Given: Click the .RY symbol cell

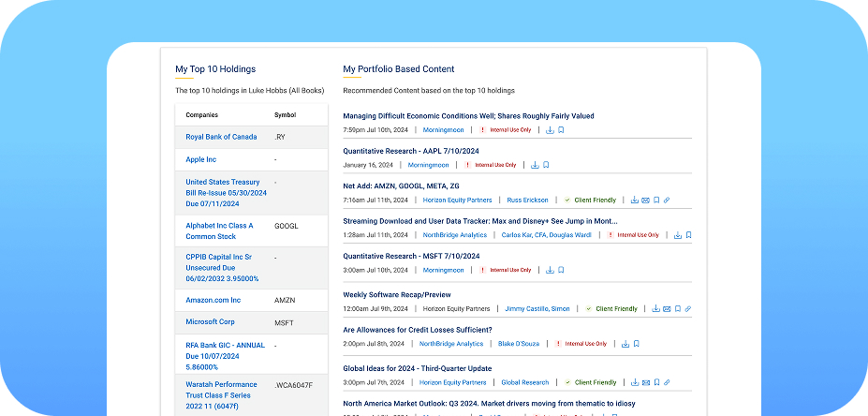Looking at the screenshot, I should pyautogui.click(x=280, y=137).
